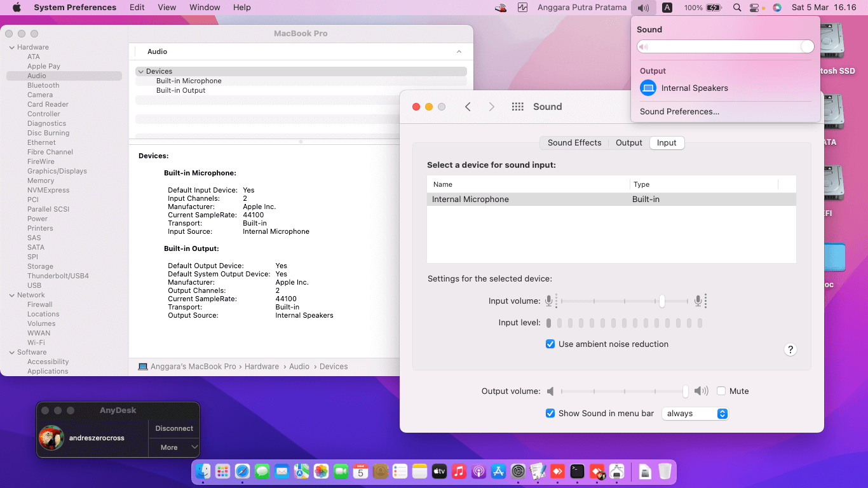This screenshot has height=488, width=868.
Task: Open Control Center from the menu bar
Action: pos(754,8)
